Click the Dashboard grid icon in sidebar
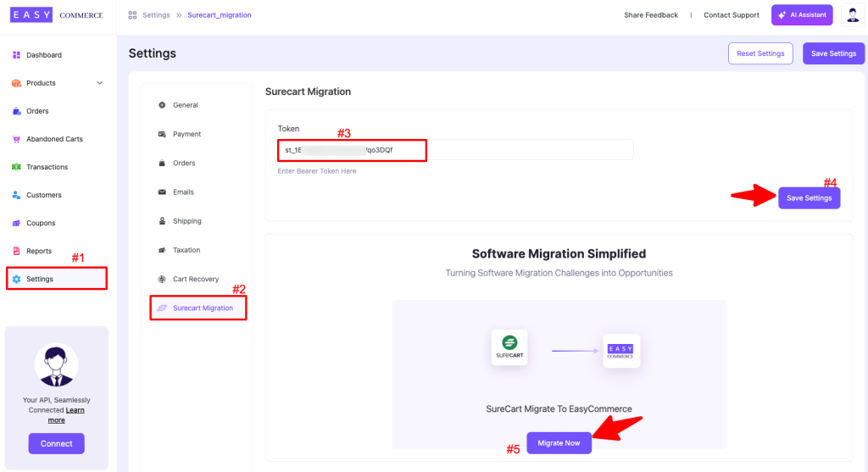This screenshot has width=868, height=472. pos(17,55)
